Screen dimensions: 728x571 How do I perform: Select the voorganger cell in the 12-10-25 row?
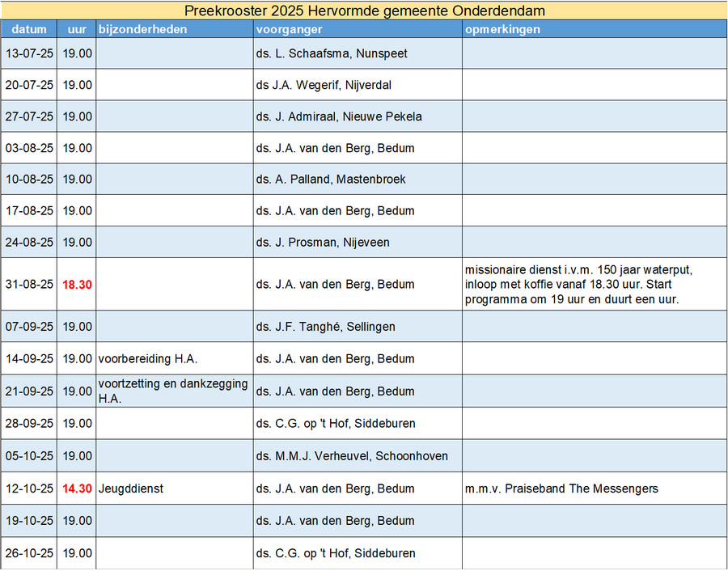pos(358,489)
